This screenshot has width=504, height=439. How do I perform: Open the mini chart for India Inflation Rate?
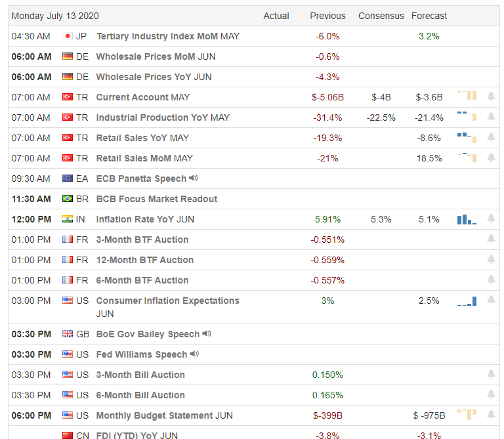click(x=467, y=219)
